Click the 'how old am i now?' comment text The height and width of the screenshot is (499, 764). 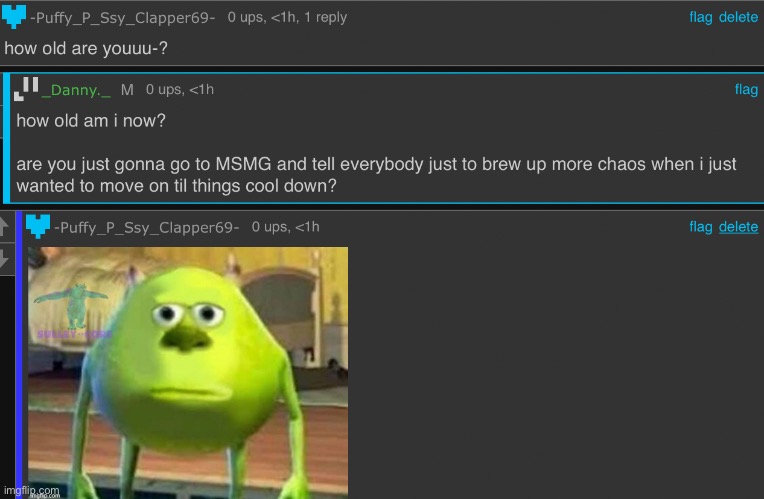(91, 120)
